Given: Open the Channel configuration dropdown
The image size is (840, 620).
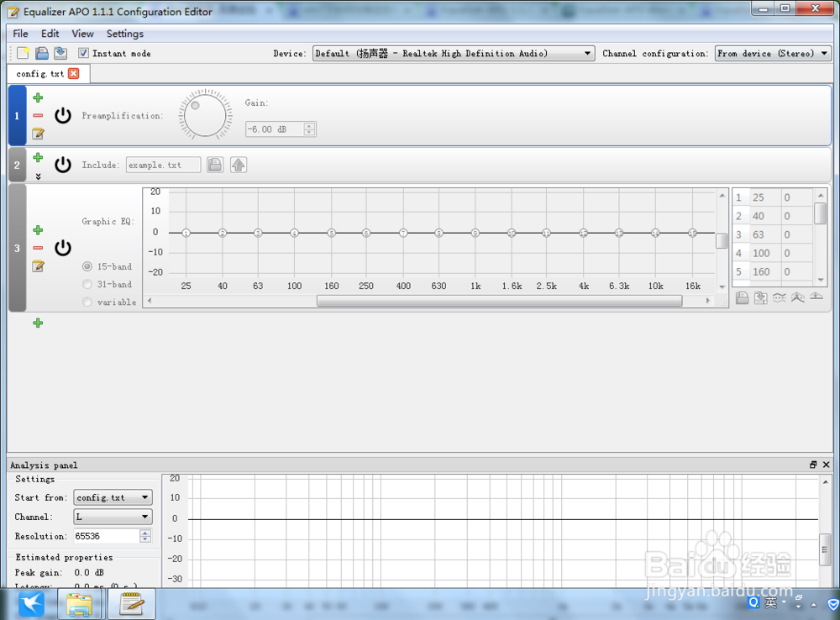Looking at the screenshot, I should (x=773, y=53).
